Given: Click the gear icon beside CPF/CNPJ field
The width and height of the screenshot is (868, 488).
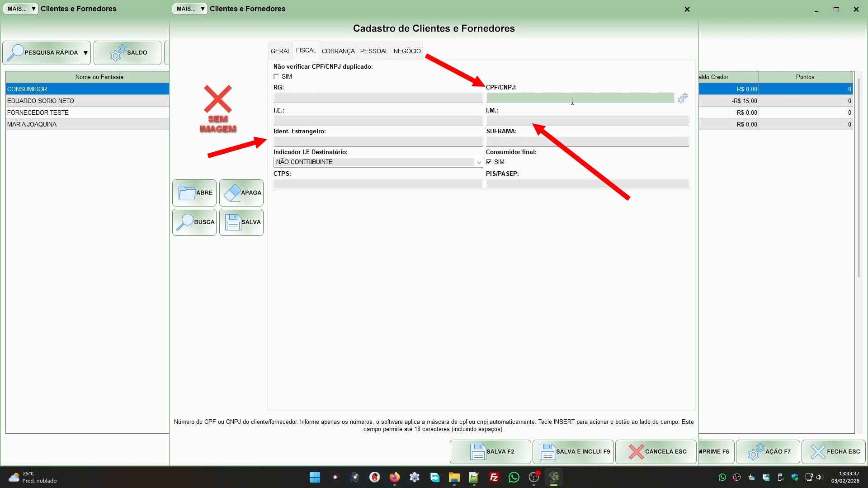Looking at the screenshot, I should [x=682, y=98].
